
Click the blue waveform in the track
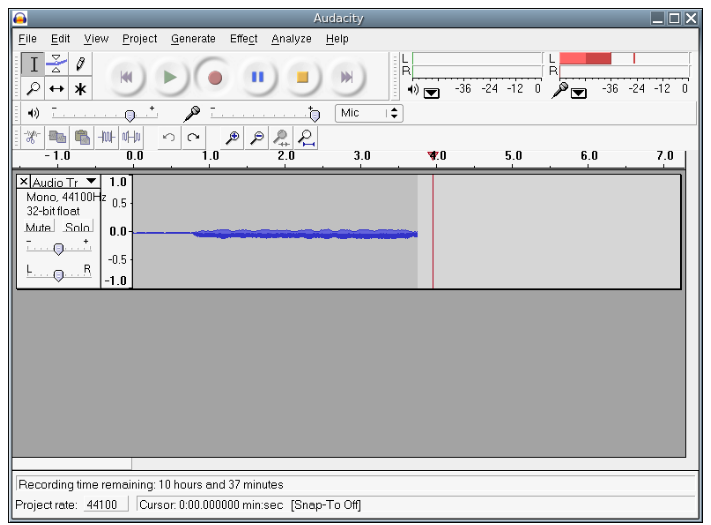click(x=304, y=234)
